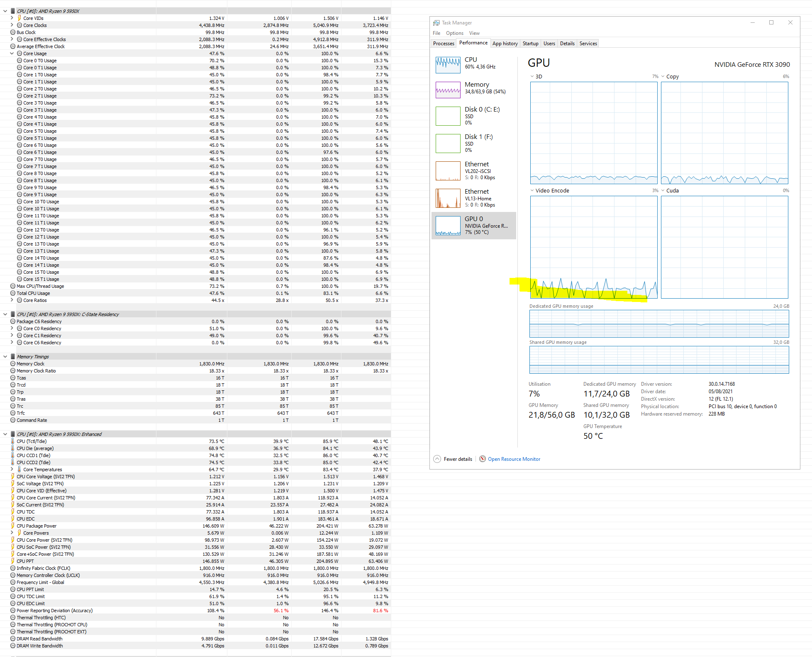Expand the Core VIDs row

click(12, 18)
